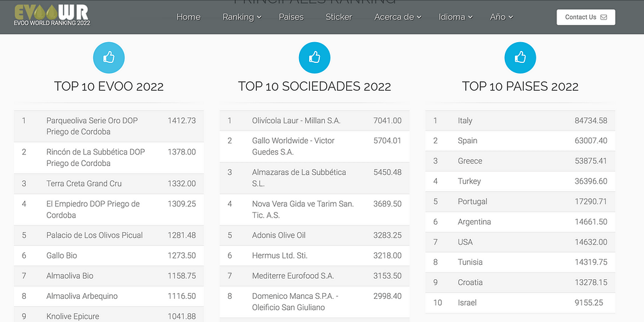Select Mediterre Eurofood S.A. entry
644x322 pixels.
(293, 275)
